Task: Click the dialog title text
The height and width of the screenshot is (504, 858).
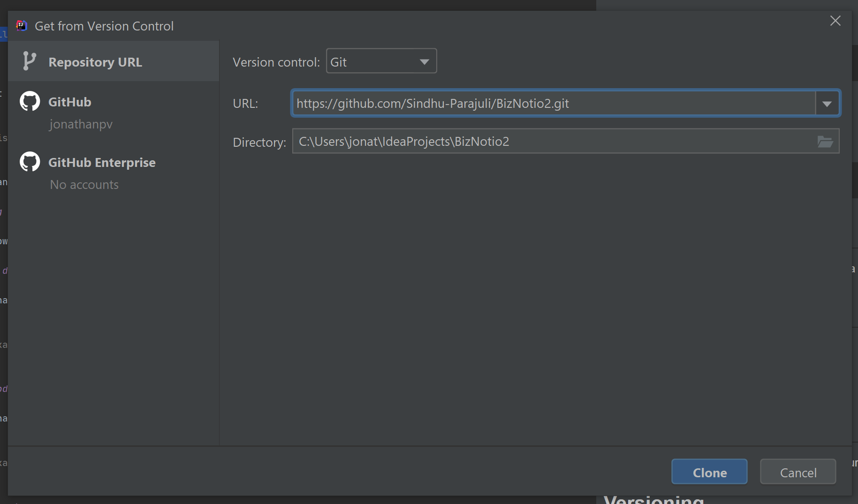Action: pyautogui.click(x=104, y=26)
